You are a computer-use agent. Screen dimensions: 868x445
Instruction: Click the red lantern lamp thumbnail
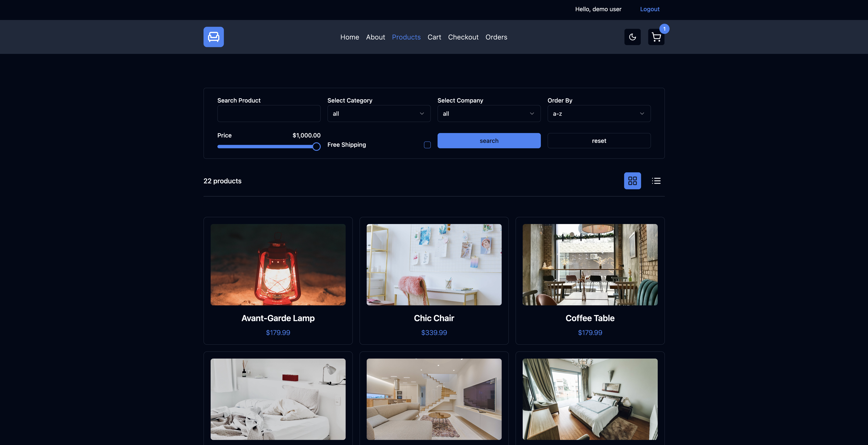pos(278,265)
